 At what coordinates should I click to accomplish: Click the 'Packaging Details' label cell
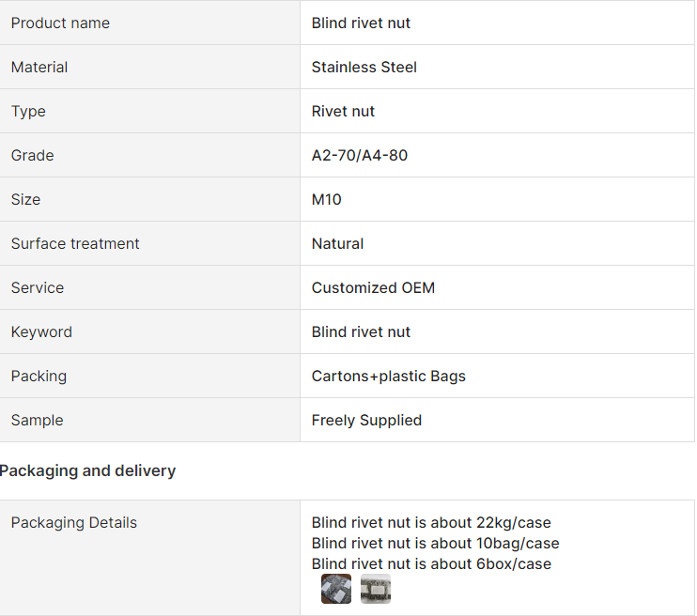[74, 522]
